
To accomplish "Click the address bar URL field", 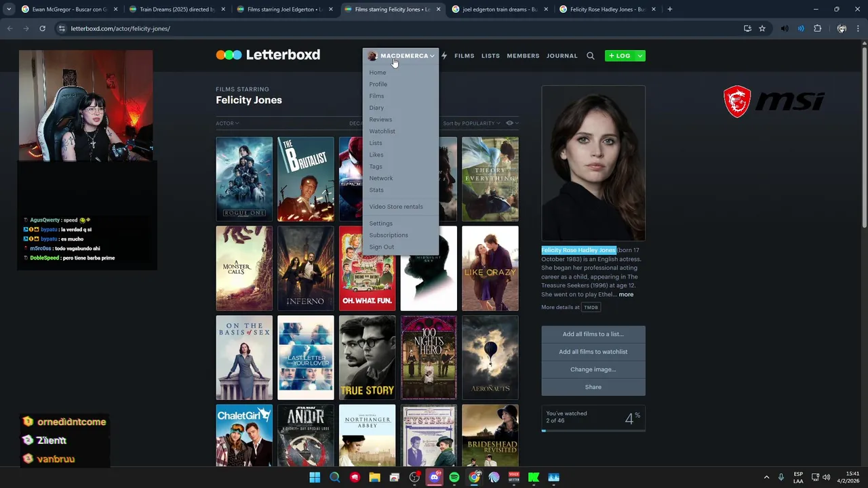I will [400, 28].
